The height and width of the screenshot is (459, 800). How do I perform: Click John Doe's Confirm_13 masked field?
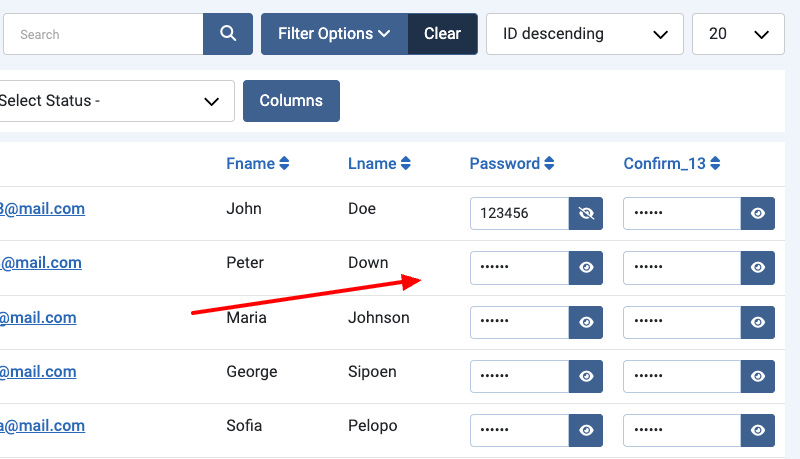(682, 213)
